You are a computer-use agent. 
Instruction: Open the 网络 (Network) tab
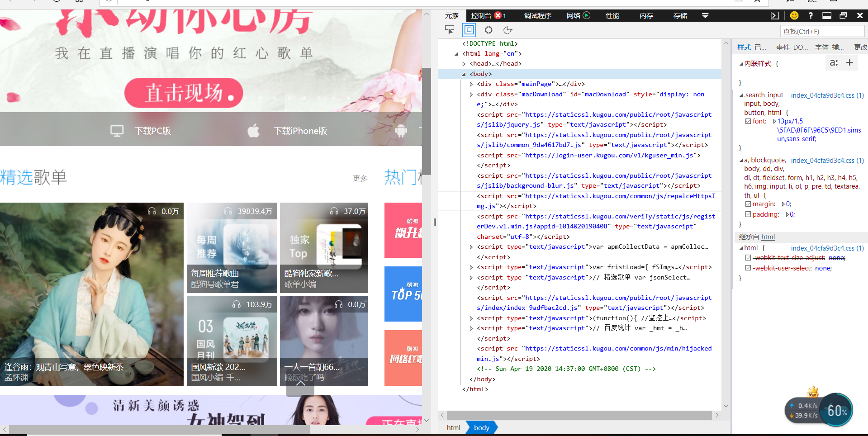tap(574, 15)
